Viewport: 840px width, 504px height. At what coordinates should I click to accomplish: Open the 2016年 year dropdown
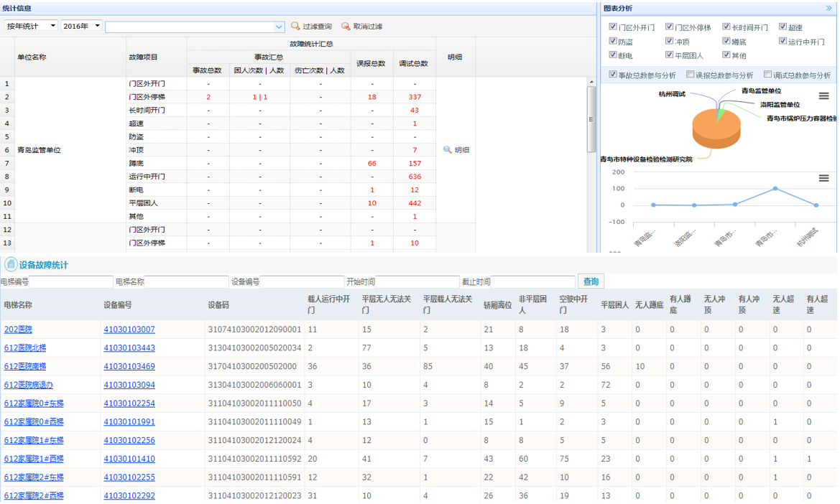(x=81, y=26)
